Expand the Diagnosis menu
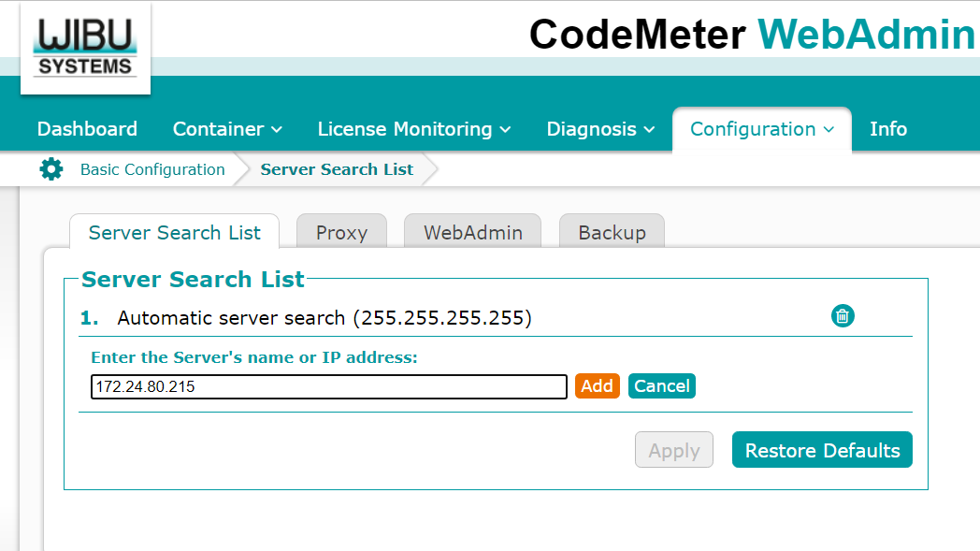 600,129
